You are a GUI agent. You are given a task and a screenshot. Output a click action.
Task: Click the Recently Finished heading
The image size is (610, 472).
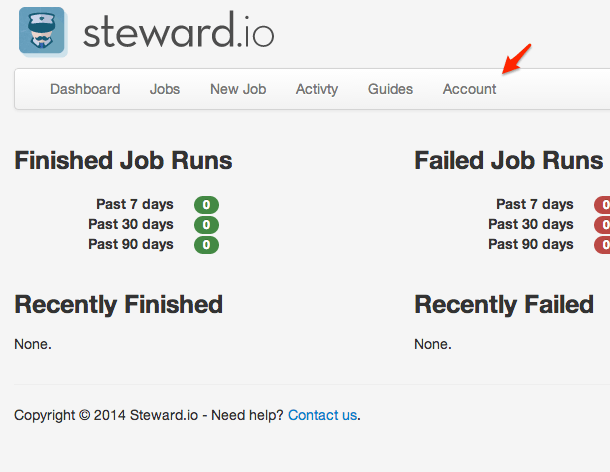point(118,305)
